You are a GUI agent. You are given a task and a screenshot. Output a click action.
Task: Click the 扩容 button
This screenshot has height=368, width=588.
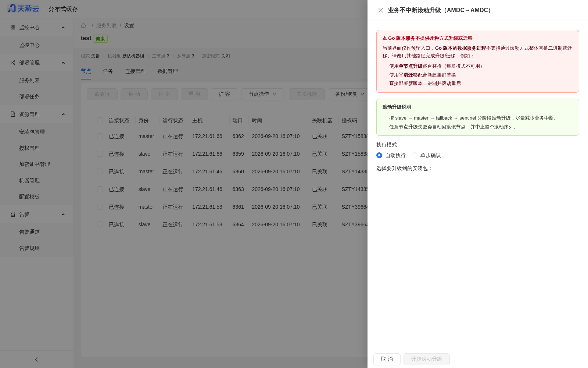225,94
